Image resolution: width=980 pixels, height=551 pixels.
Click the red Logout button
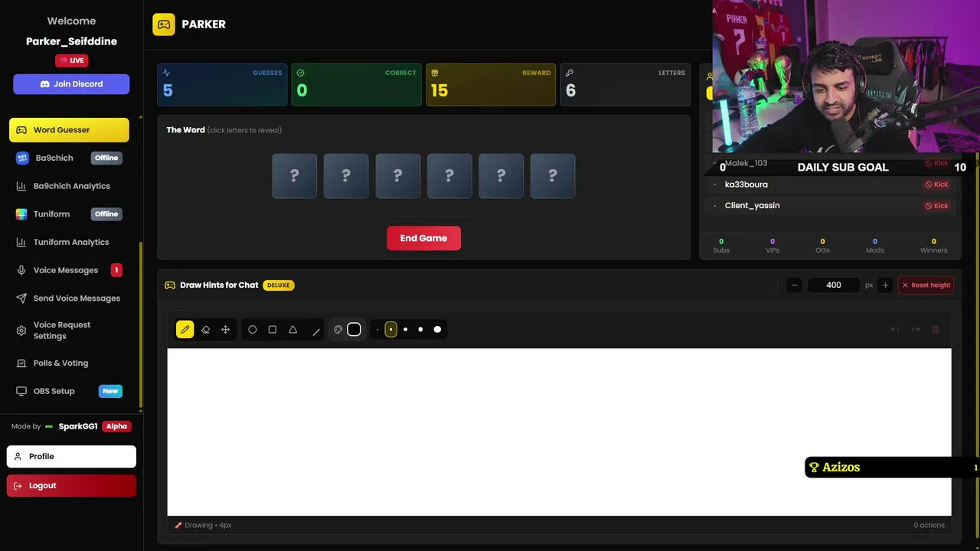[x=71, y=485]
